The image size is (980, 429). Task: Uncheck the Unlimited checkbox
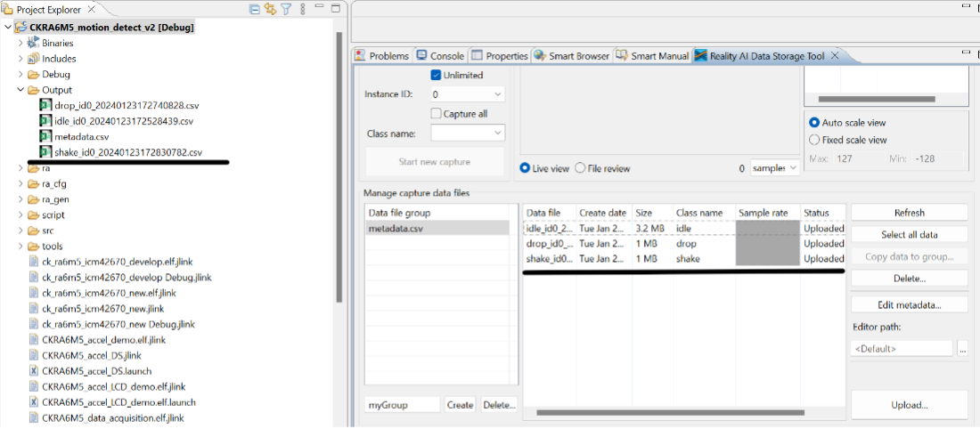click(x=437, y=75)
